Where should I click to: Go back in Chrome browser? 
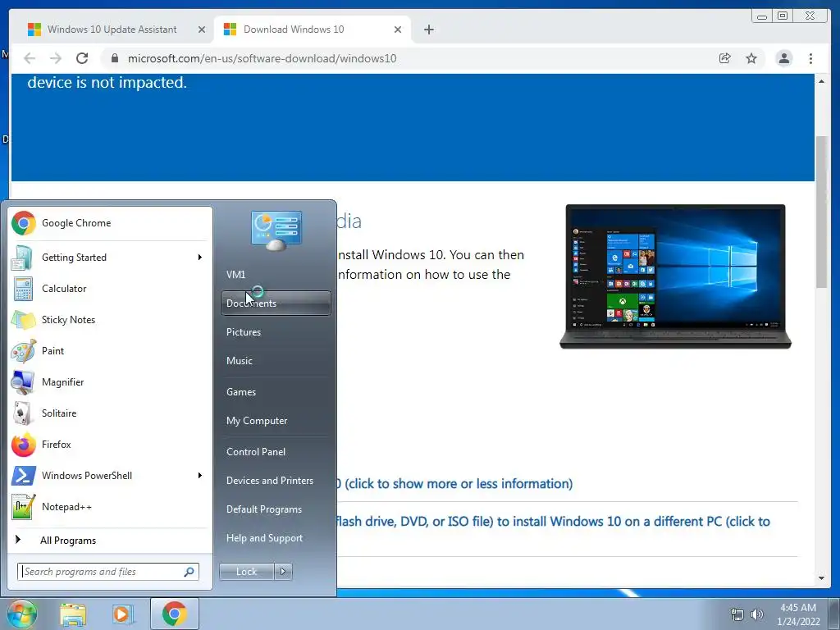30,58
